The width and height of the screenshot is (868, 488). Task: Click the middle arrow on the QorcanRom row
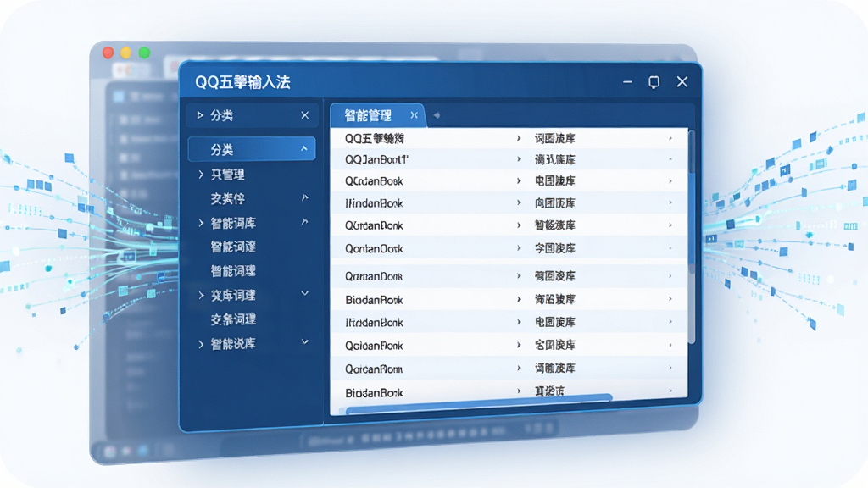click(x=519, y=369)
